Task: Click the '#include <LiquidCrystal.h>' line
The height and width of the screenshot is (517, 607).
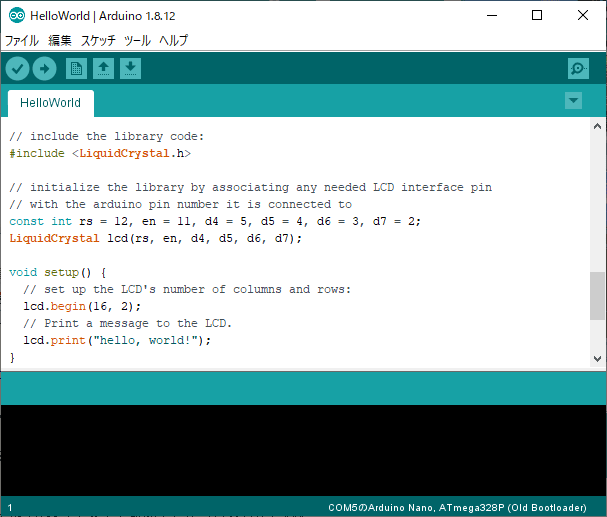Action: tap(100, 154)
